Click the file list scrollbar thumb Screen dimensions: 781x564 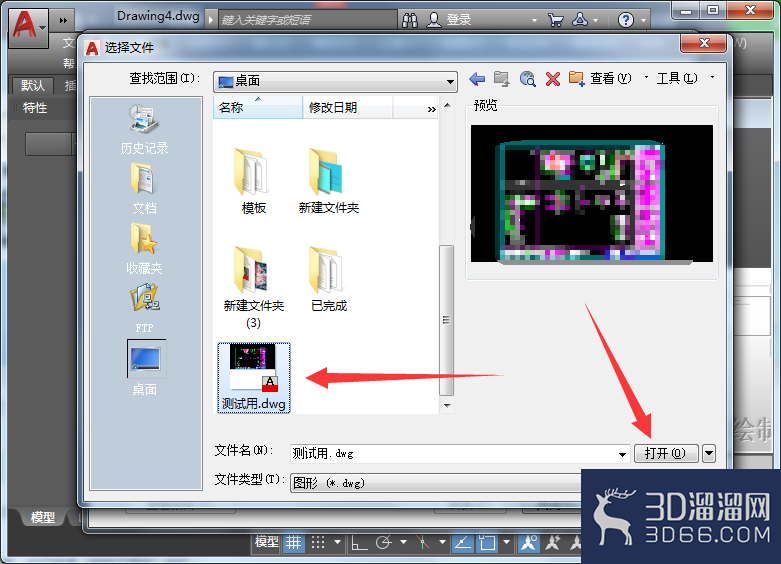447,319
